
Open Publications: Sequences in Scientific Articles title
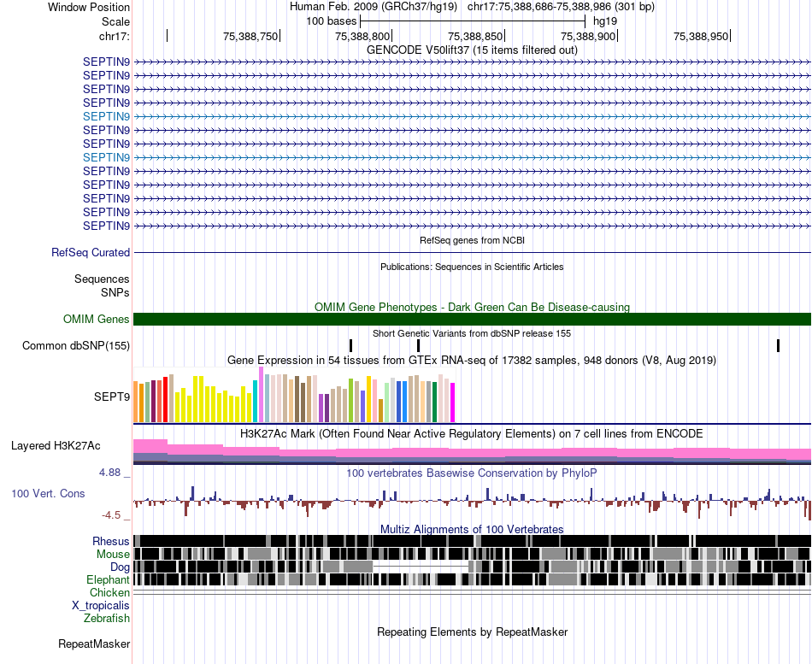pyautogui.click(x=472, y=267)
